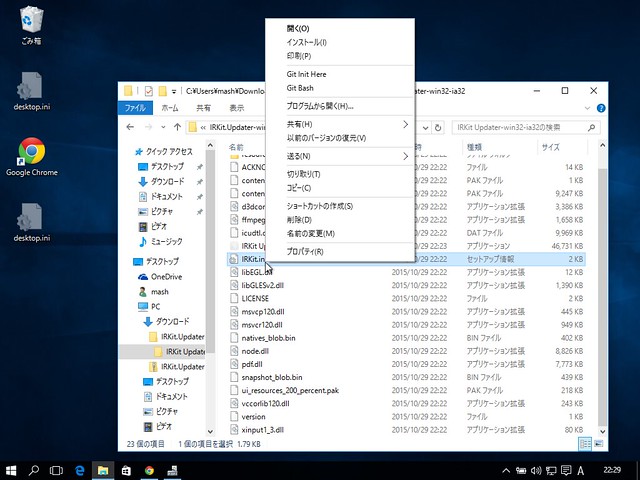This screenshot has width=640, height=480.
Task: Open the ファイル ribbon tab
Action: coord(135,108)
